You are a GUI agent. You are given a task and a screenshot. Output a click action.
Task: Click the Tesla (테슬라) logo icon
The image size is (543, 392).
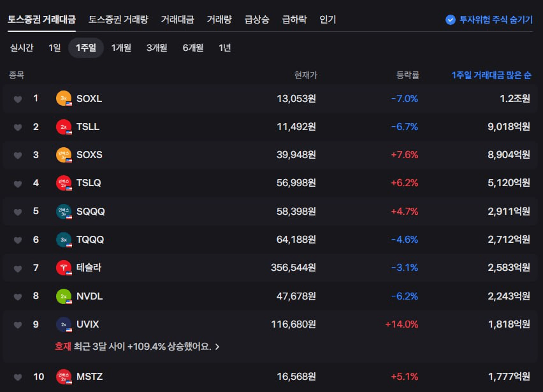(64, 268)
